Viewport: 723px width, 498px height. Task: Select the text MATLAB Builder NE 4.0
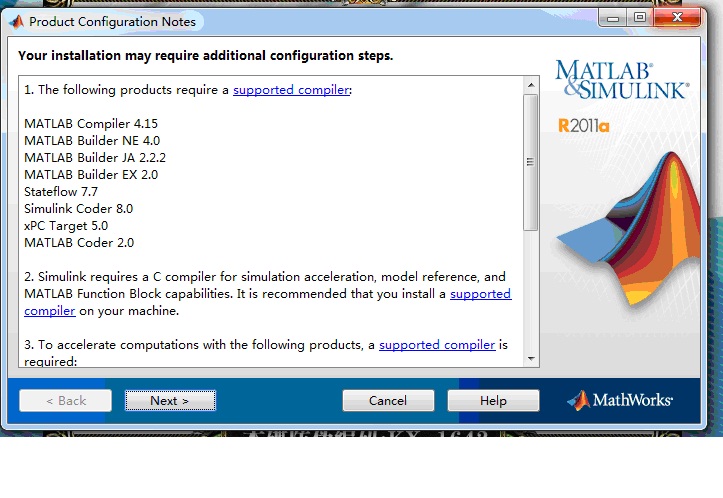pyautogui.click(x=92, y=141)
